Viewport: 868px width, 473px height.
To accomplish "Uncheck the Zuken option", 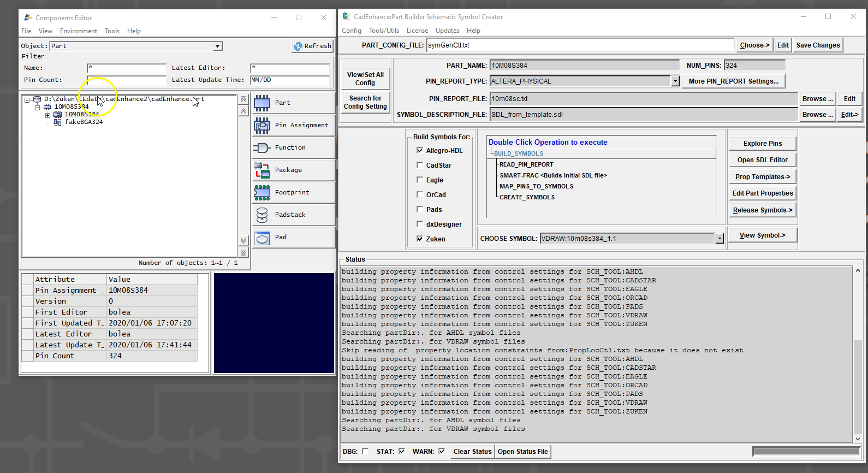I will pyautogui.click(x=420, y=239).
